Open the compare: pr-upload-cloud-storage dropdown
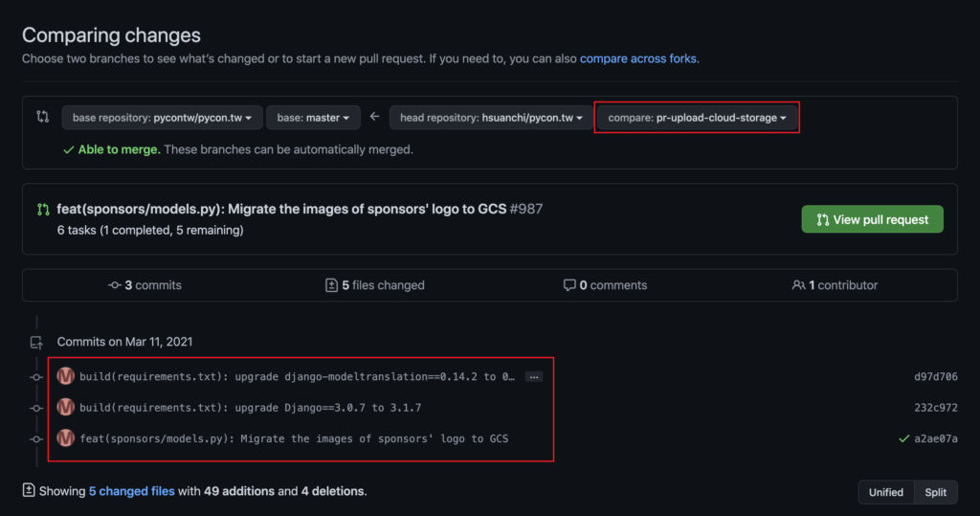 697,118
